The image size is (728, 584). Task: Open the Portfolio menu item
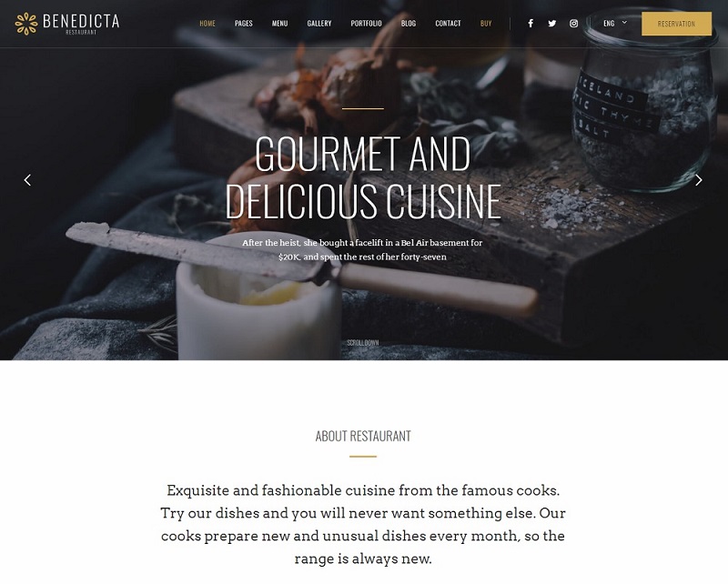click(366, 24)
